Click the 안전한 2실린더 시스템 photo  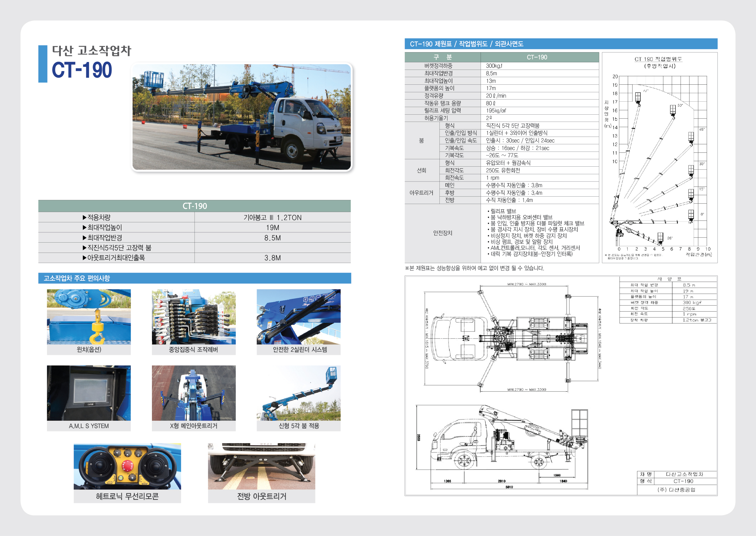[298, 317]
